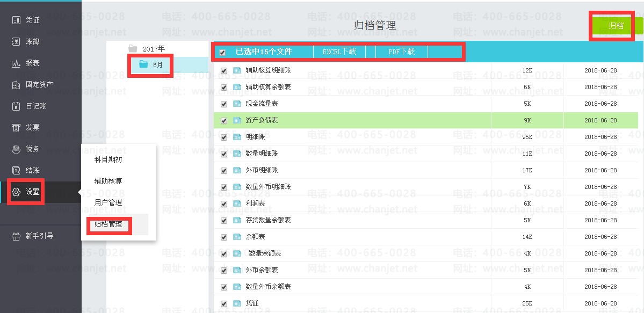Uncheck the 外币余额表 checkbox
This screenshot has width=644, height=313.
224,270
